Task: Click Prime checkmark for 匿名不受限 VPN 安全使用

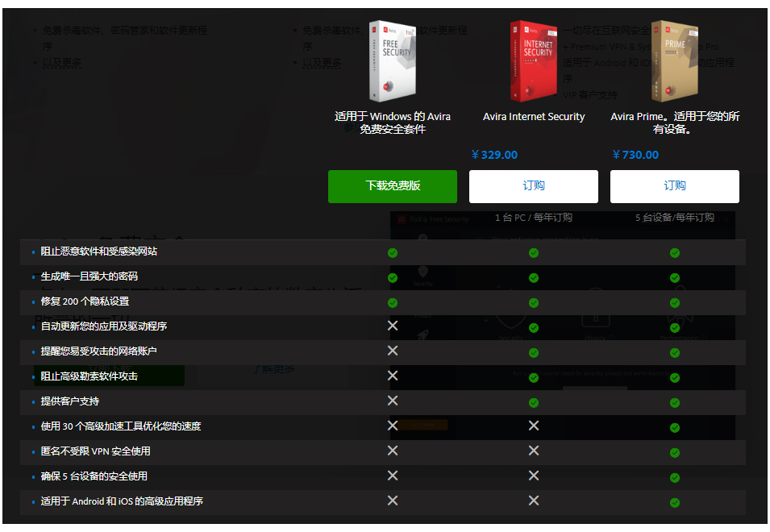Action: [x=675, y=452]
